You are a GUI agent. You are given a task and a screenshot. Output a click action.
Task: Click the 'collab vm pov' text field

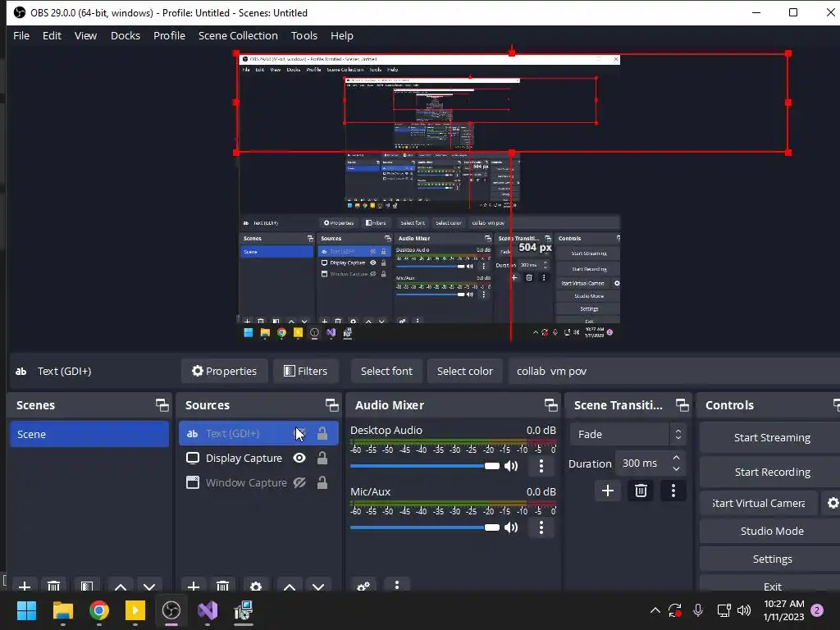(674, 371)
